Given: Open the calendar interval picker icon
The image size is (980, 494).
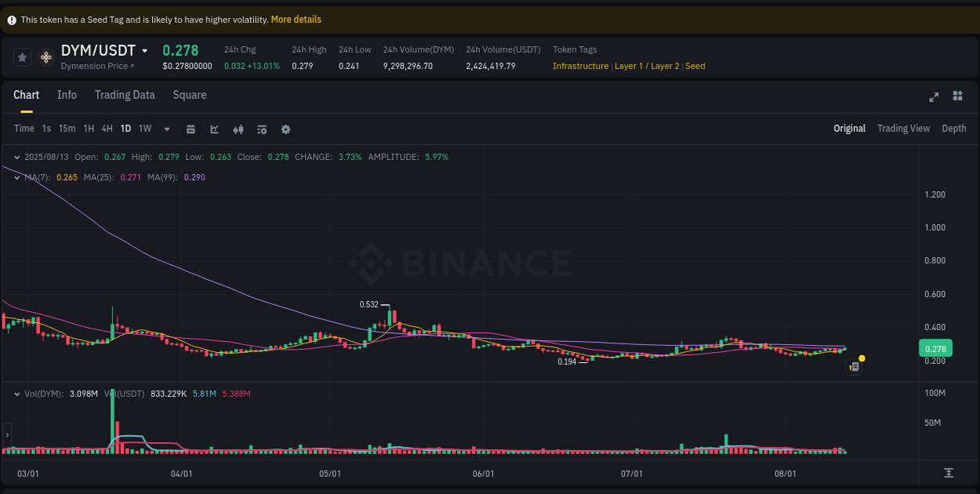Looking at the screenshot, I should pyautogui.click(x=191, y=129).
